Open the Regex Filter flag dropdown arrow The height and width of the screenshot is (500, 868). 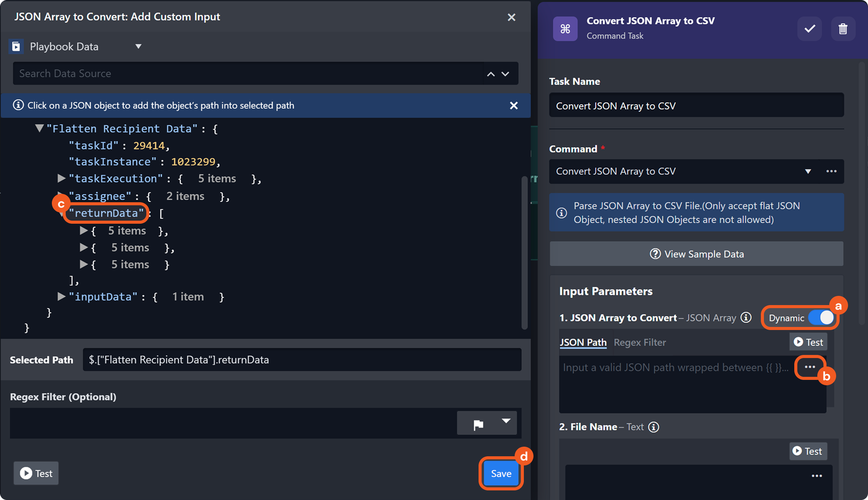pyautogui.click(x=506, y=421)
